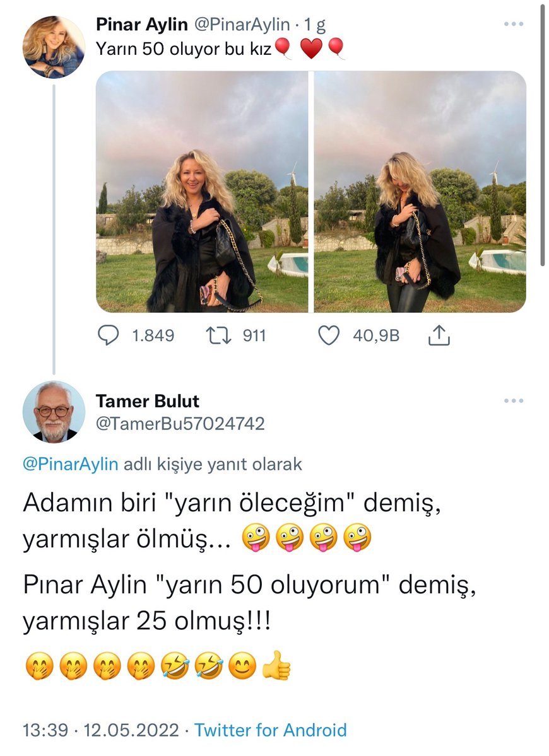Image resolution: width=549 pixels, height=756 pixels.
Task: Click the @PinarAylin mention in the reply line
Action: coord(71,464)
